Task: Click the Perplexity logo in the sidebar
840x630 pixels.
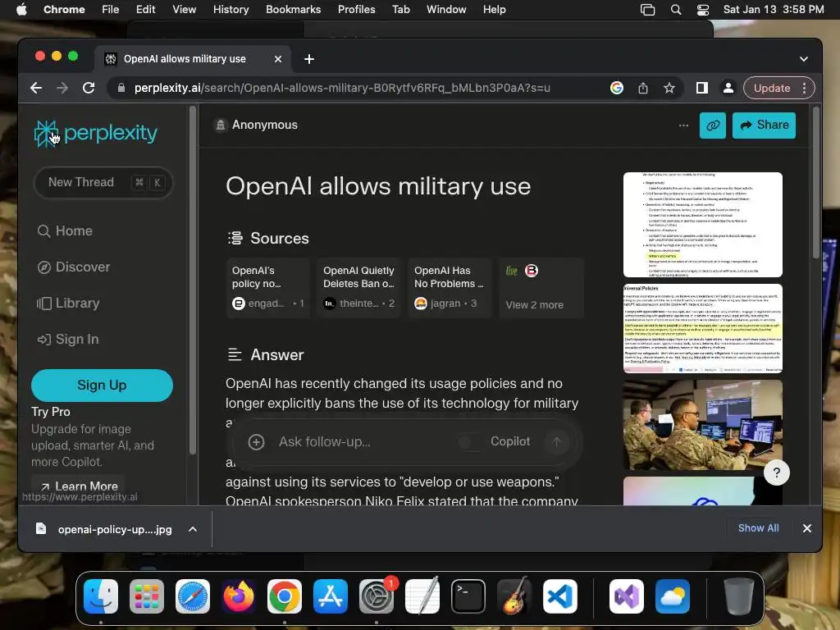Action: 96,133
